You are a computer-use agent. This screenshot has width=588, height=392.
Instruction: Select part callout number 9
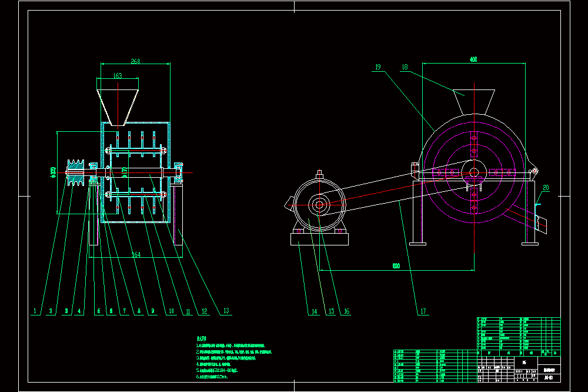(x=153, y=311)
